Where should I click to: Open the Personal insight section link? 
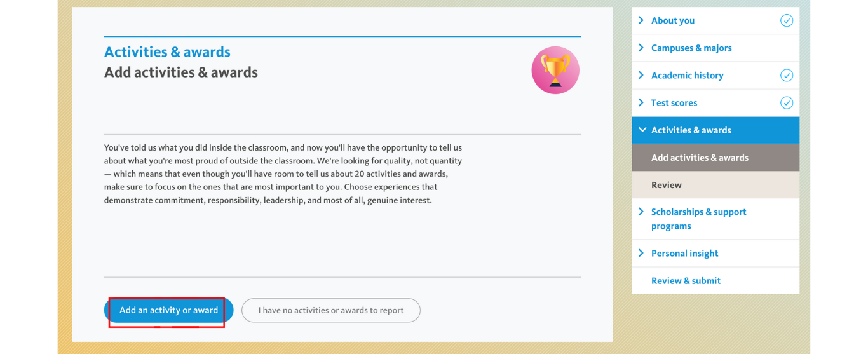(684, 253)
